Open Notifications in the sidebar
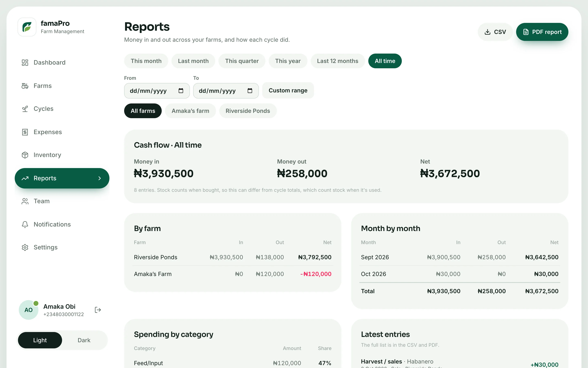Image resolution: width=588 pixels, height=368 pixels. pos(62,224)
